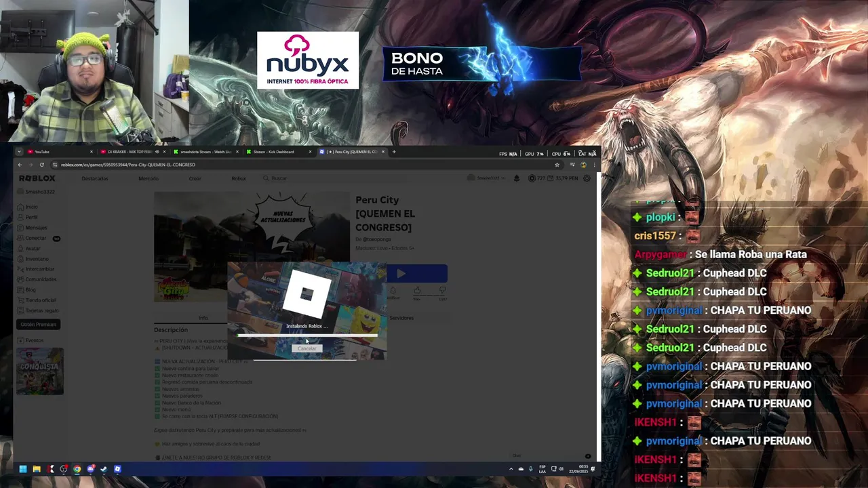This screenshot has height=488, width=868.
Task: Open Mercado in Roblox top menu
Action: click(149, 178)
